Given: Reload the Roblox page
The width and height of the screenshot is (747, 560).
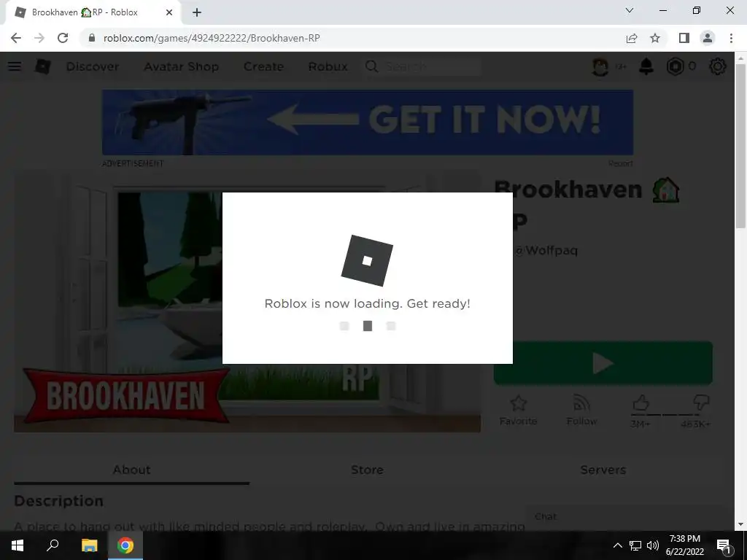Looking at the screenshot, I should (63, 38).
